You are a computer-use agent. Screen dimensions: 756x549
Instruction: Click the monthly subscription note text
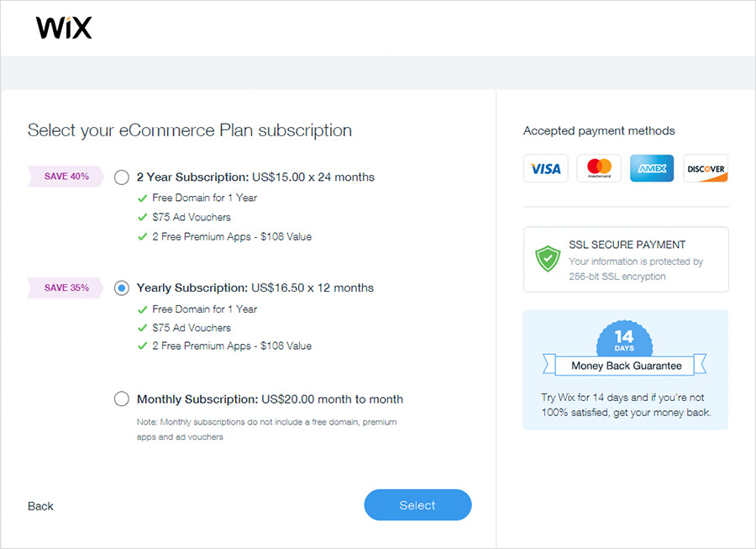point(266,430)
